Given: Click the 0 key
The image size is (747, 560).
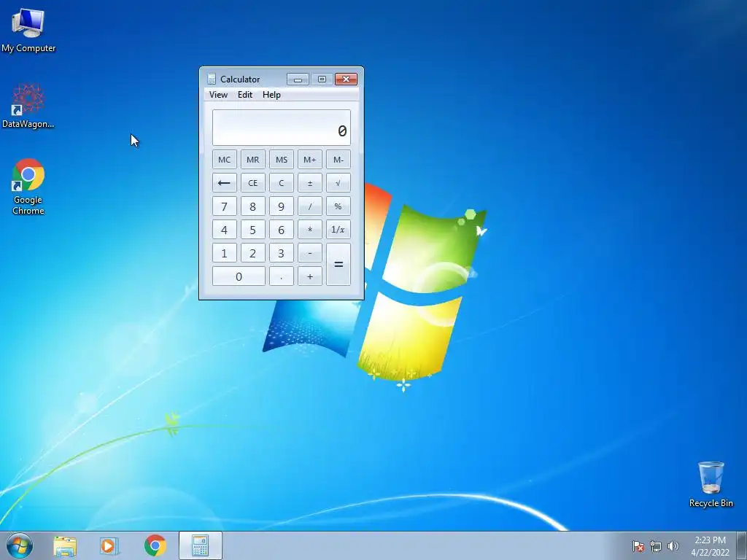Looking at the screenshot, I should 239,276.
